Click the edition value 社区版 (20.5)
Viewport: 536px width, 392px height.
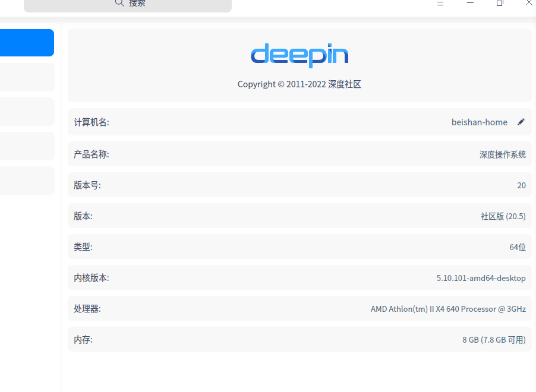point(503,216)
